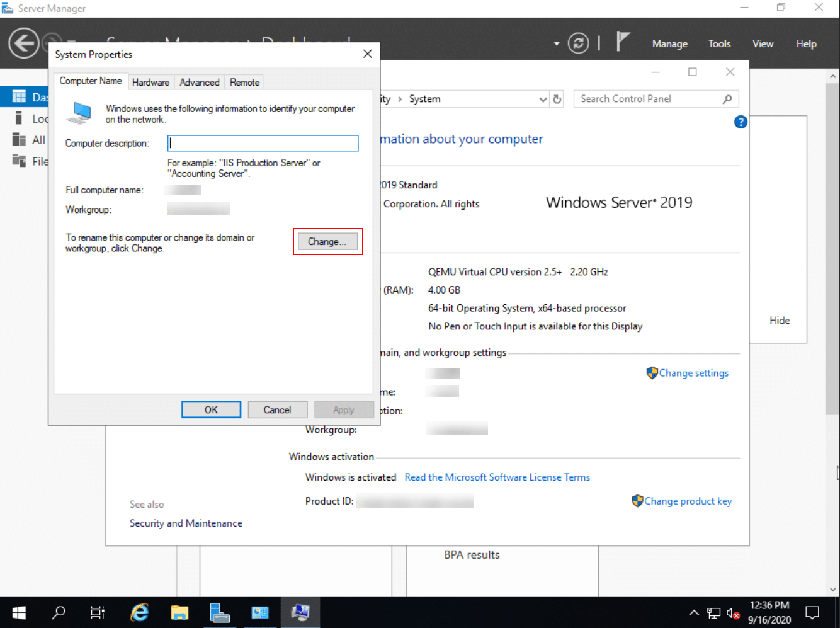The height and width of the screenshot is (628, 840).
Task: Open File Explorer from the taskbar
Action: pos(179,612)
